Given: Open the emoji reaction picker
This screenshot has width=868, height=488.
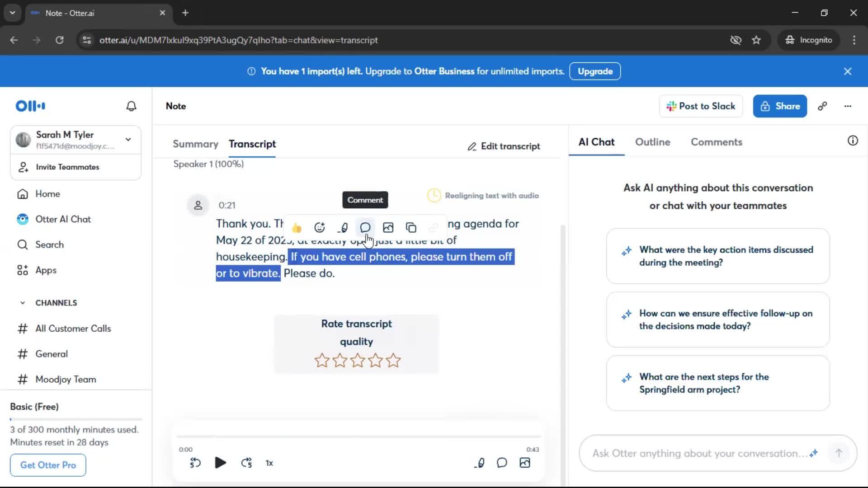Looking at the screenshot, I should pos(320,228).
